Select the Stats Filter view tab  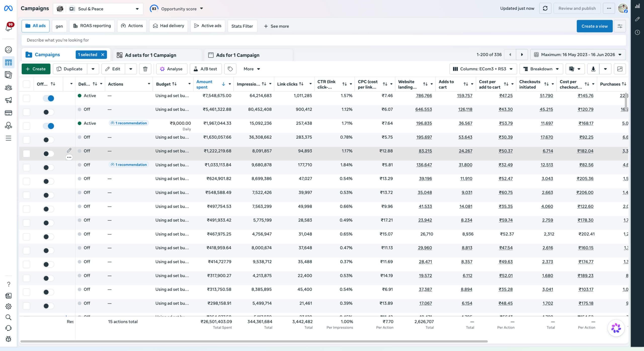pyautogui.click(x=242, y=26)
